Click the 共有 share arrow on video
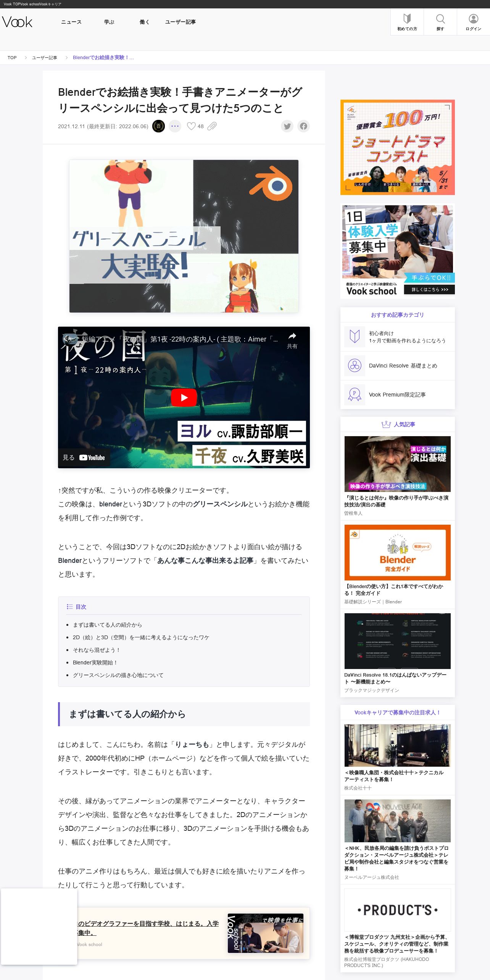Image resolution: width=490 pixels, height=980 pixels. point(292,340)
